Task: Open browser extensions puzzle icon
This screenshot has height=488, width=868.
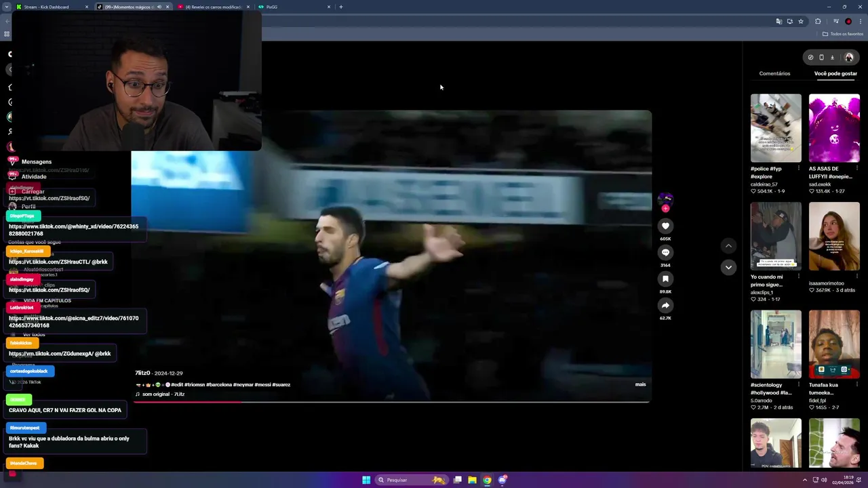Action: coord(818,21)
